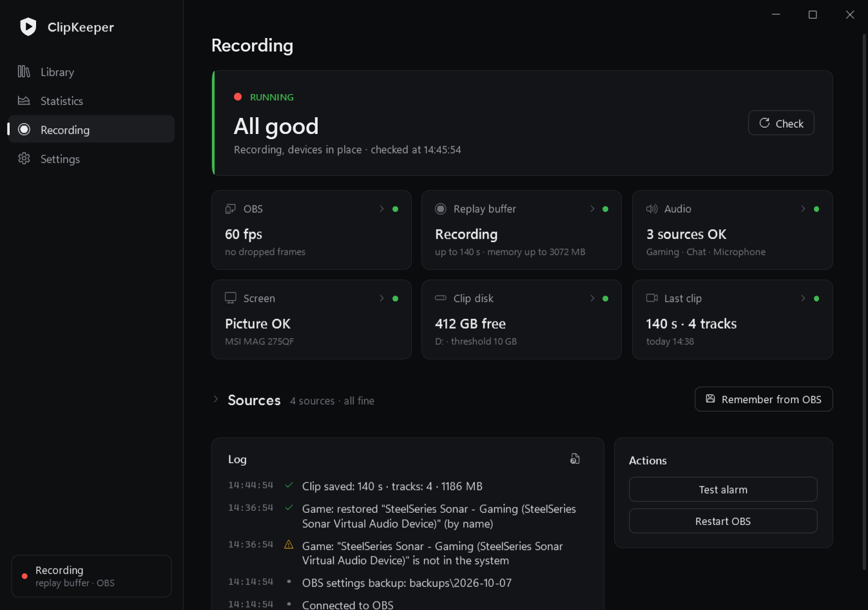
Task: Click the Library books icon in sidebar
Action: tap(24, 71)
